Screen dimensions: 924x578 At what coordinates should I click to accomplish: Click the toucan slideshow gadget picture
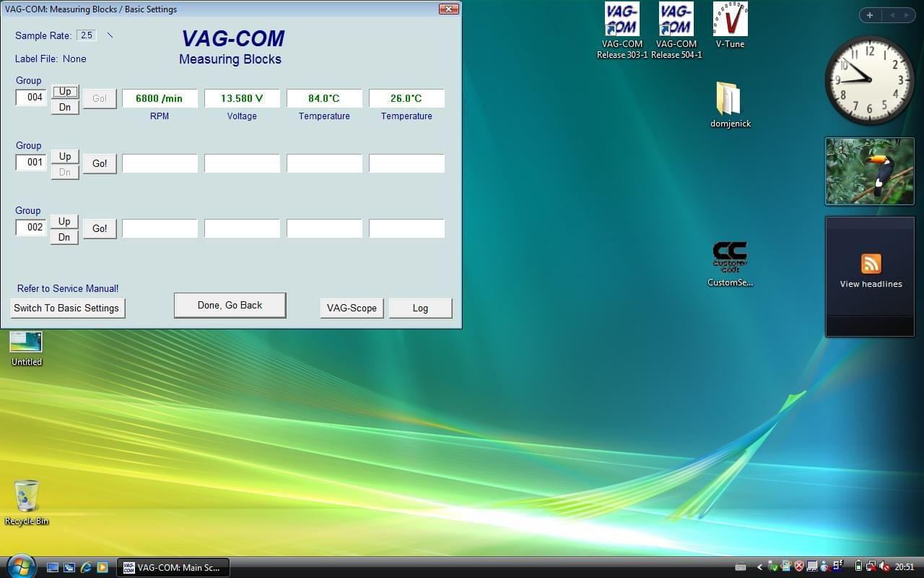870,171
